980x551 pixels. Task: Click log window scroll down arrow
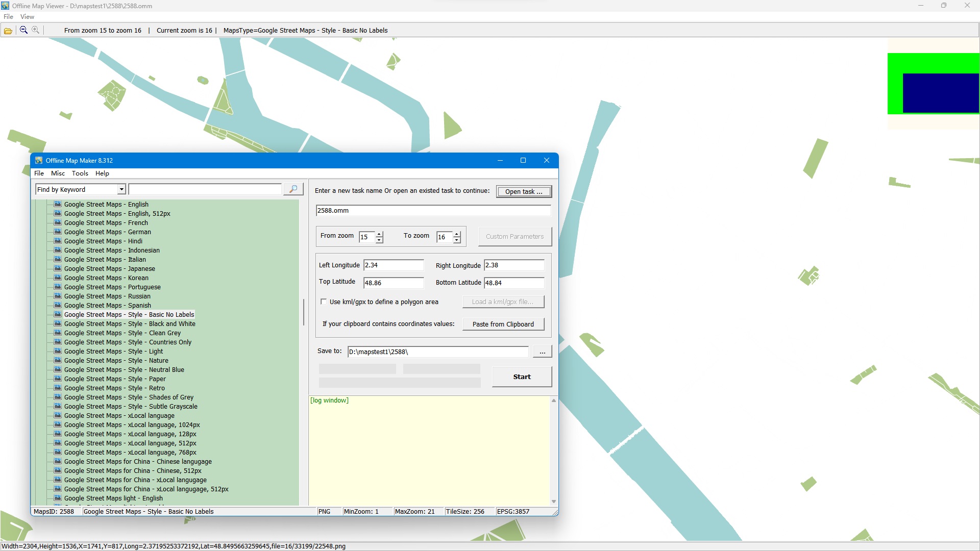[x=553, y=502]
